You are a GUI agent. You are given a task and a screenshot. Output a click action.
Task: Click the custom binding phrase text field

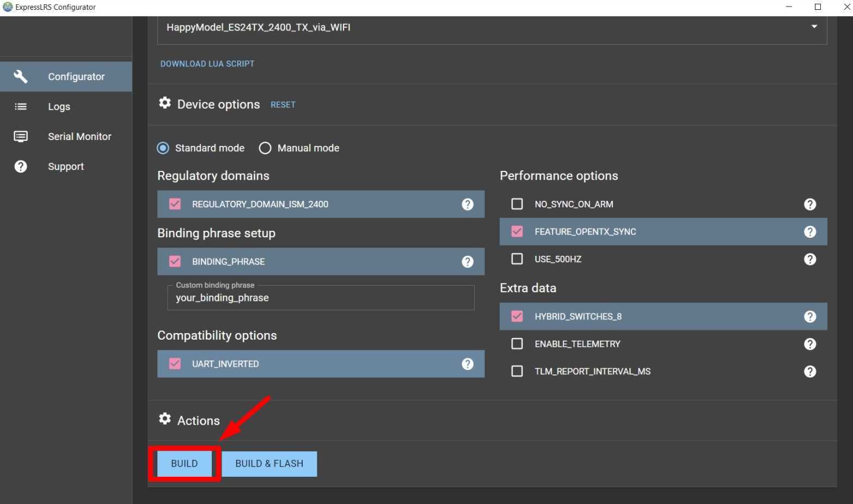click(x=321, y=298)
